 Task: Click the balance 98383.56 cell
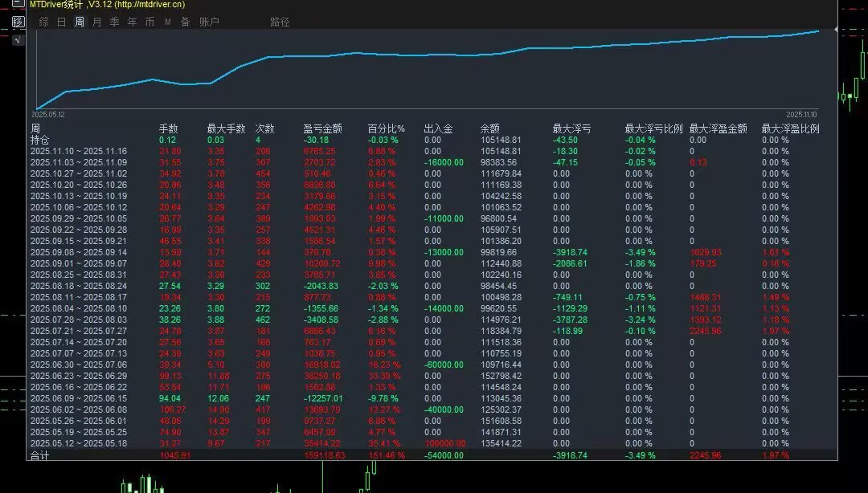tap(499, 163)
